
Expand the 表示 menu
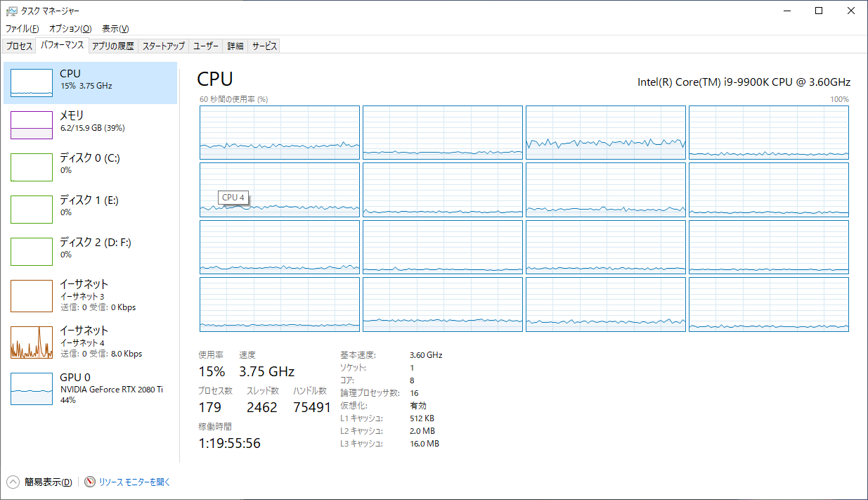115,29
